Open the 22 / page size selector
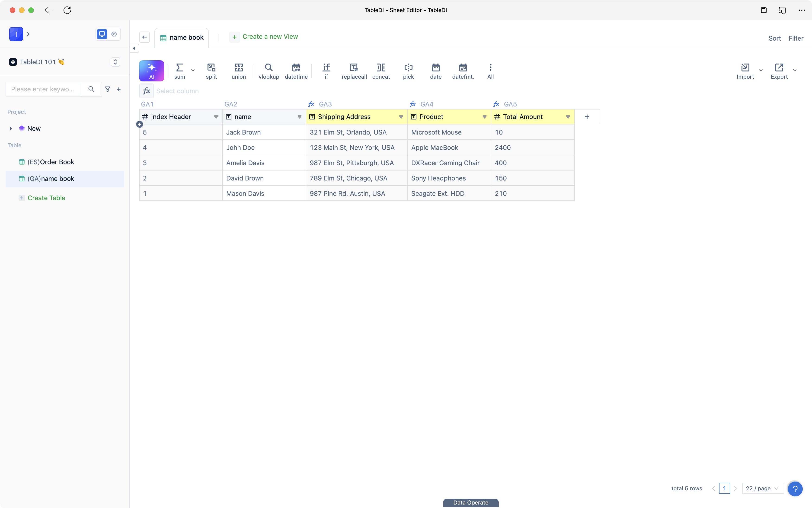This screenshot has height=508, width=812. pyautogui.click(x=763, y=489)
